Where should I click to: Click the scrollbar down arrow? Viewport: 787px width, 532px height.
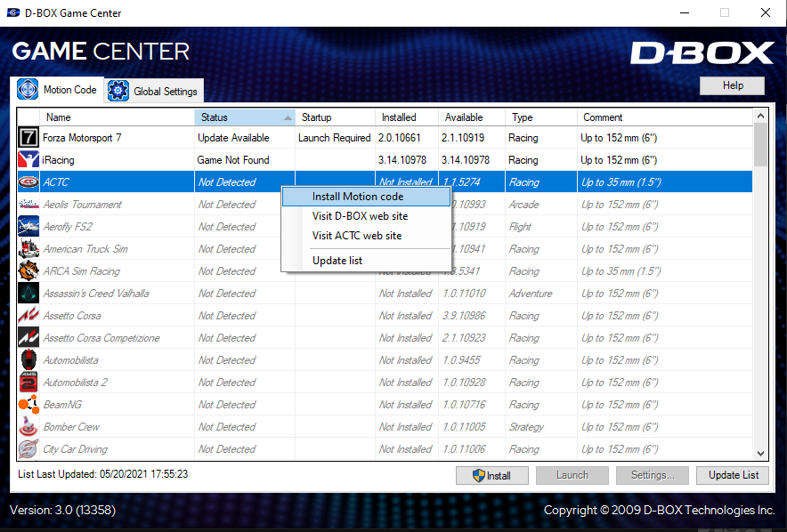pyautogui.click(x=761, y=454)
